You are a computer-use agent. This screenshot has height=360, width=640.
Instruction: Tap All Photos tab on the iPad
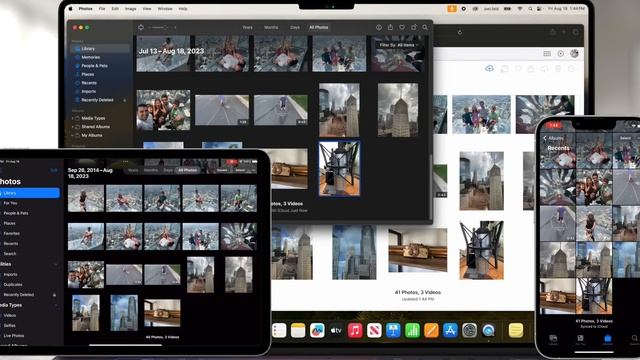(x=187, y=170)
